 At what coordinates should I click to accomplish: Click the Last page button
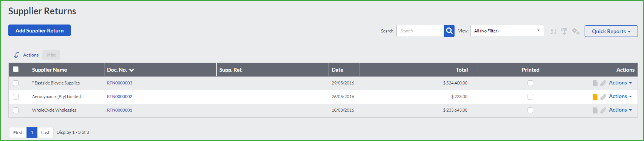coord(45,133)
